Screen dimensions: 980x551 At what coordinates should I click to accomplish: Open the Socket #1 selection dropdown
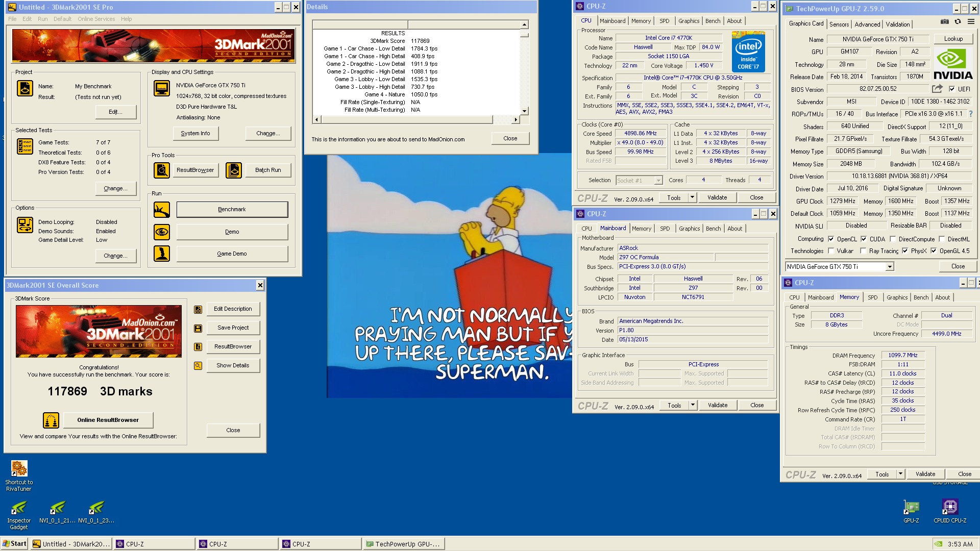tap(658, 180)
